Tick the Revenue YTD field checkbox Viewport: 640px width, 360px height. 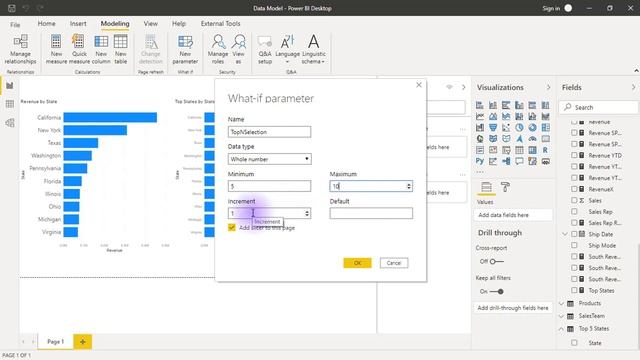tap(574, 155)
